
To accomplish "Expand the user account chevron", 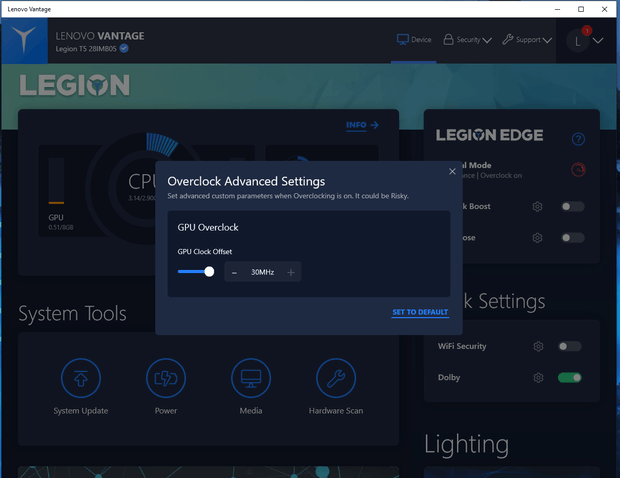I will 598,40.
